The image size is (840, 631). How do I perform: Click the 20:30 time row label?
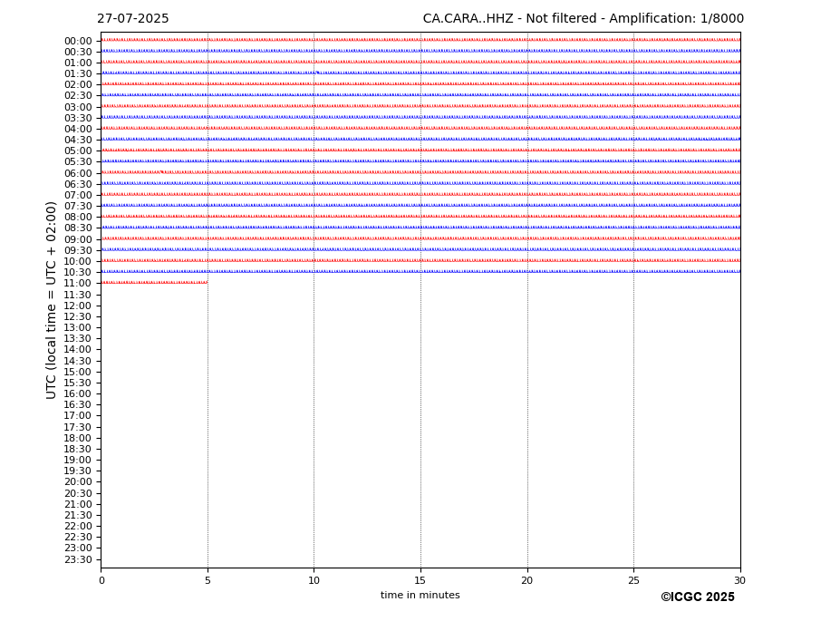[x=78, y=494]
